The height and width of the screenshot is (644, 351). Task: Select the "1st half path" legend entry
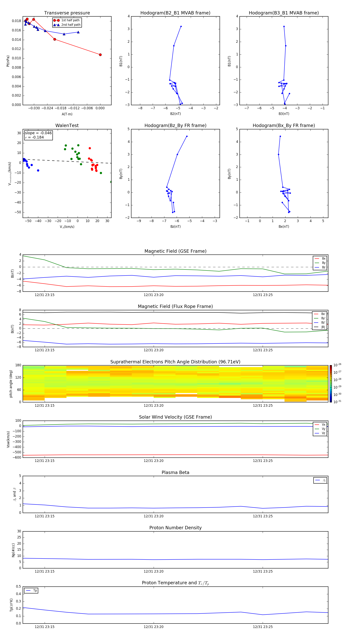tap(67, 20)
